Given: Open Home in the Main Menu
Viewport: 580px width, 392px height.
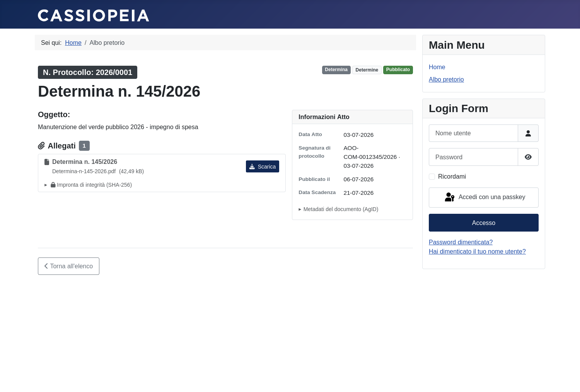Looking at the screenshot, I should pos(437,67).
